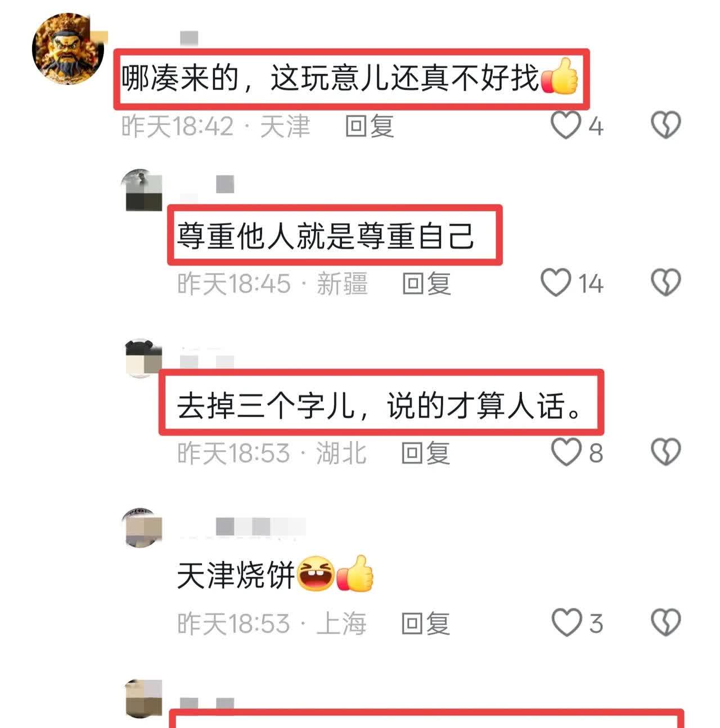The height and width of the screenshot is (728, 720).
Task: Open avatar of the bottom partial comment
Action: (143, 699)
